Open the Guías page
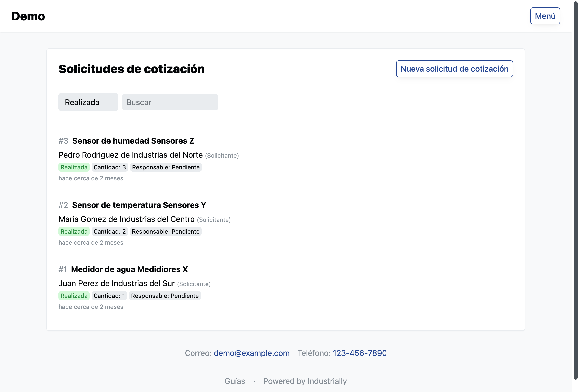 point(235,381)
